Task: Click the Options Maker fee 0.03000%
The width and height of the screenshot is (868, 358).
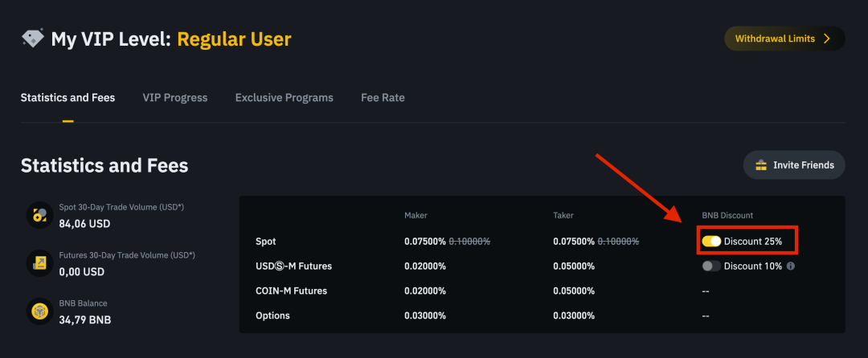Action: point(425,315)
